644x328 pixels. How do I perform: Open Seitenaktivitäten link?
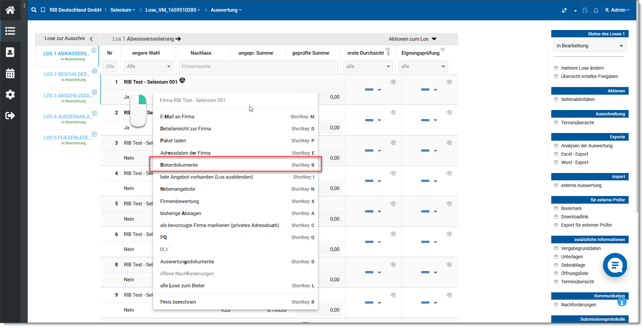point(578,99)
